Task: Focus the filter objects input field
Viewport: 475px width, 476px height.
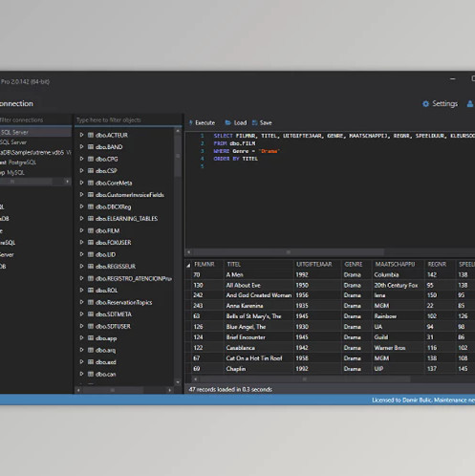Action: (x=127, y=119)
